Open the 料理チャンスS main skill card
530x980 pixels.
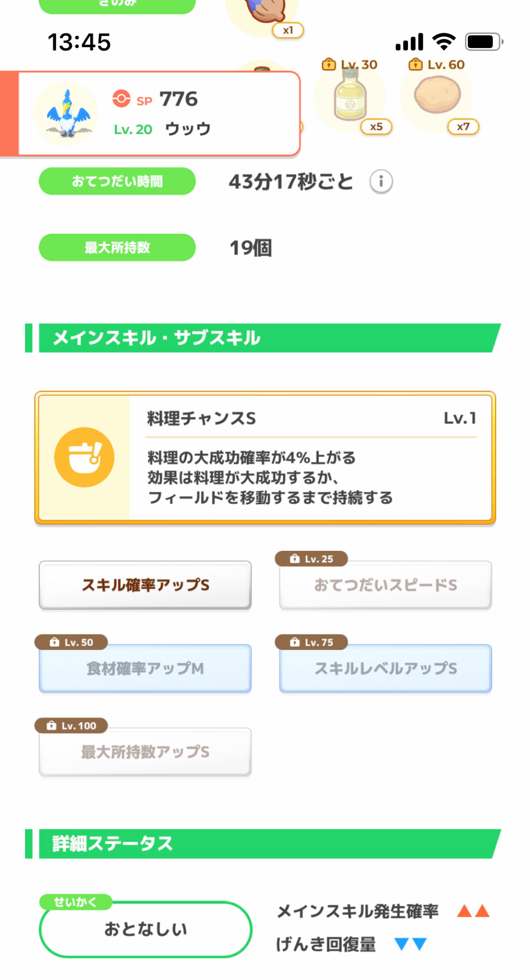tap(265, 458)
